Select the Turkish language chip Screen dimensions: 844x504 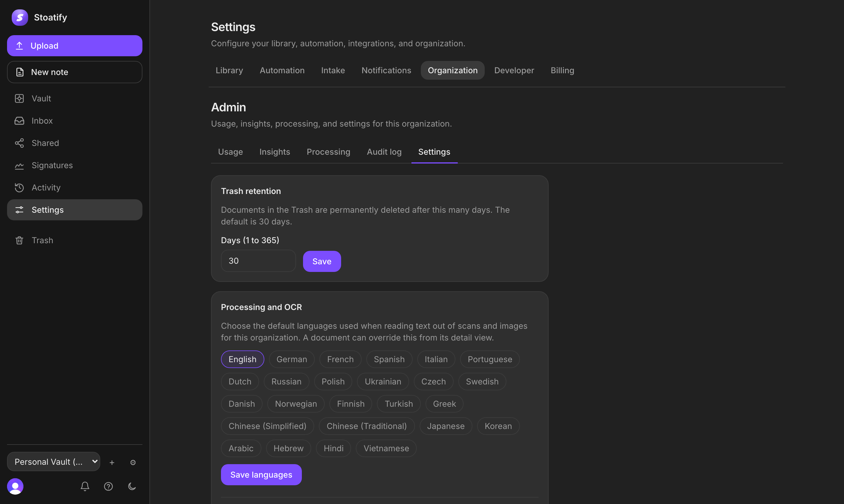[399, 404]
